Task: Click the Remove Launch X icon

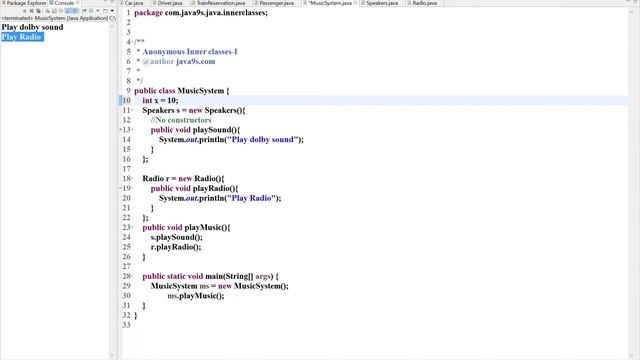Action: tap(31, 11)
